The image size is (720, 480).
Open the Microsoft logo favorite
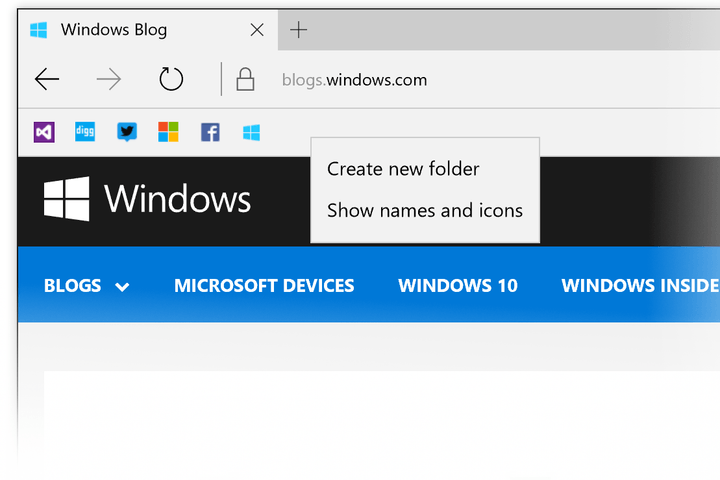tap(168, 132)
